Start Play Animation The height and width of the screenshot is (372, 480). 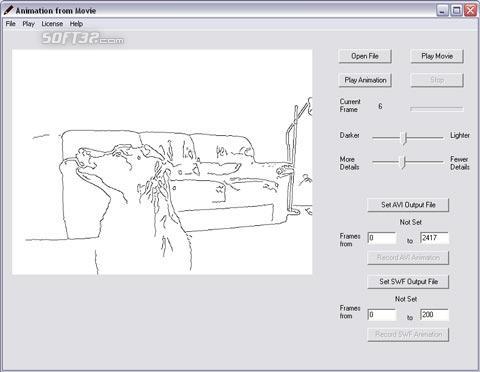click(365, 80)
